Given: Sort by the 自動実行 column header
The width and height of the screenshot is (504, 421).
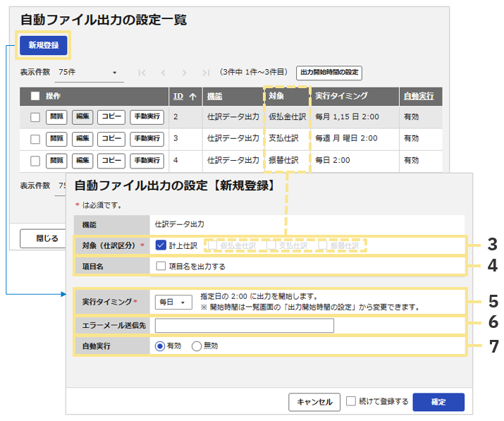Looking at the screenshot, I should 419,96.
